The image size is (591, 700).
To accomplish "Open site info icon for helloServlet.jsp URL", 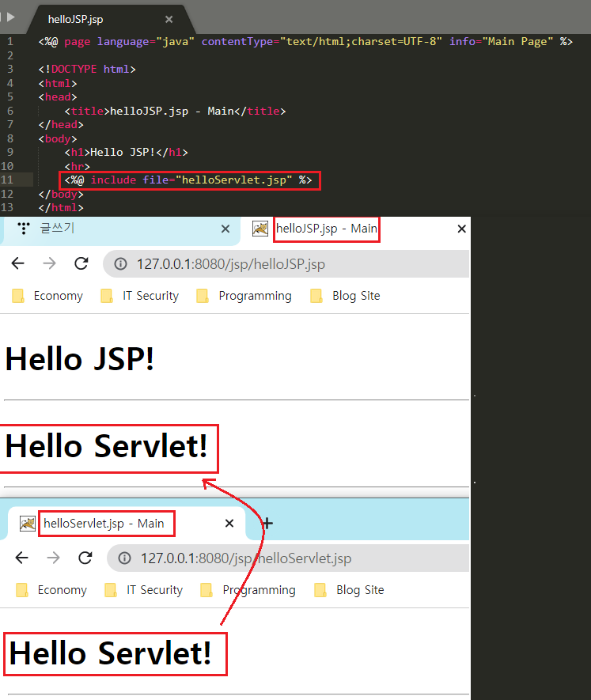I will pos(124,558).
